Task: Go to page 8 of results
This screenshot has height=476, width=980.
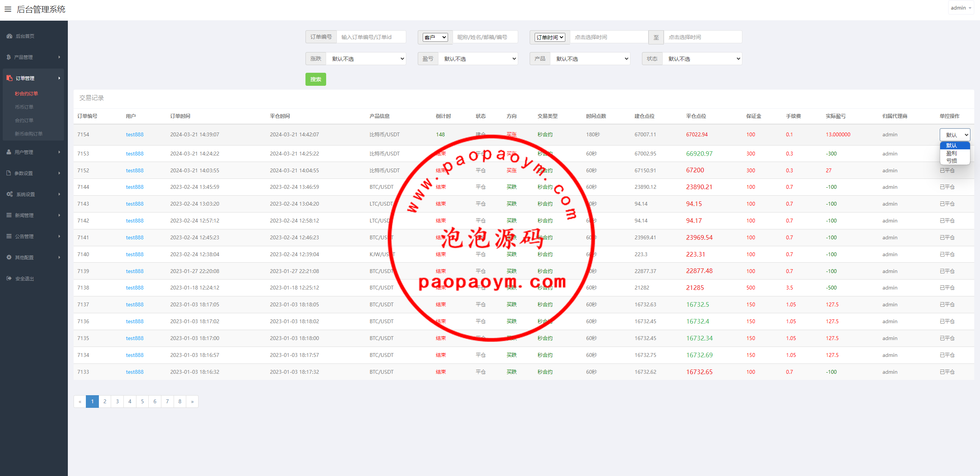Action: (180, 401)
